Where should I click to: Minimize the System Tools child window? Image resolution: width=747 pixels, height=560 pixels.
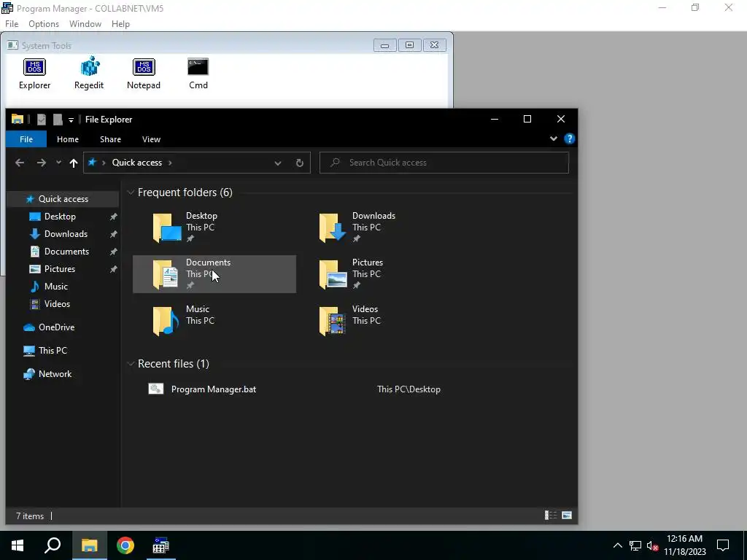(x=385, y=45)
